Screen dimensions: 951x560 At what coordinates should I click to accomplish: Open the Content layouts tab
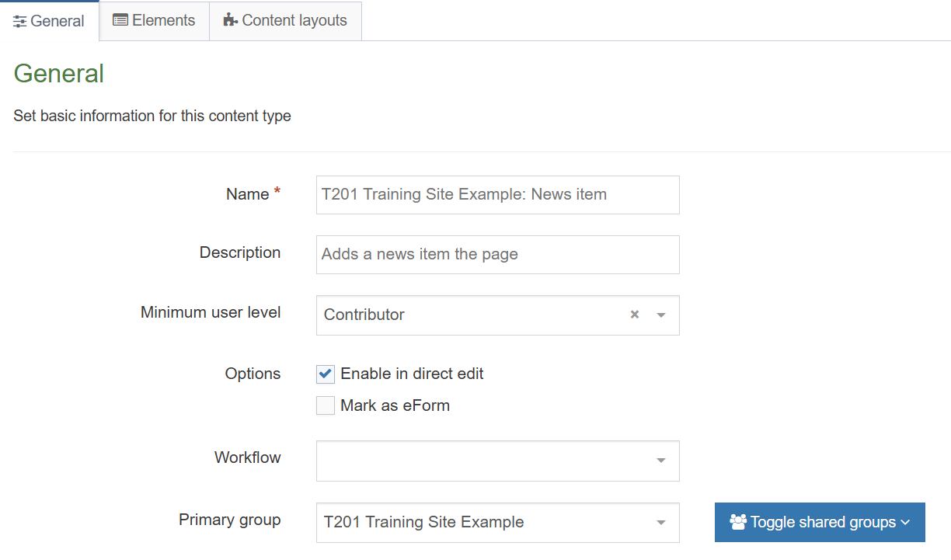coord(284,21)
